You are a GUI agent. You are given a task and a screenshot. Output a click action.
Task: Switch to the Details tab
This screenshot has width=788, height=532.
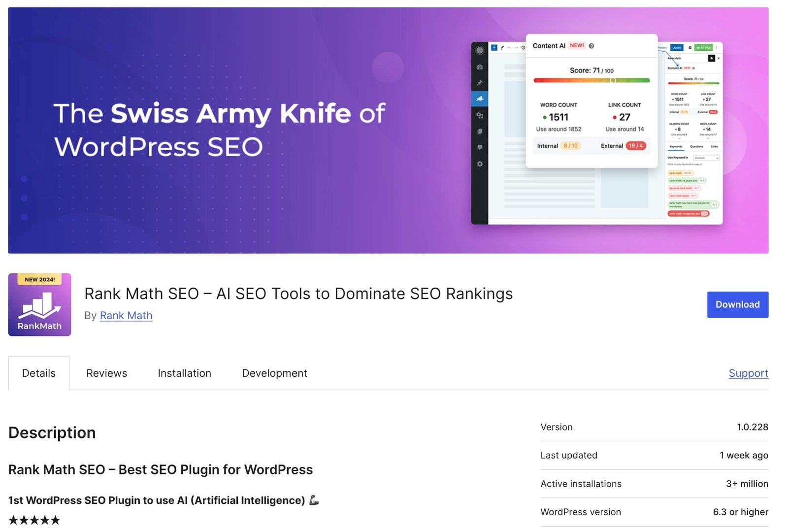click(x=39, y=373)
